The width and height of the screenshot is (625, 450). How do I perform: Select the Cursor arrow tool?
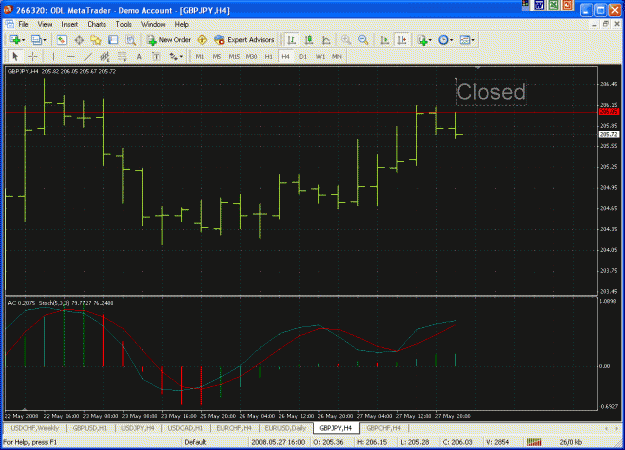(x=15, y=57)
